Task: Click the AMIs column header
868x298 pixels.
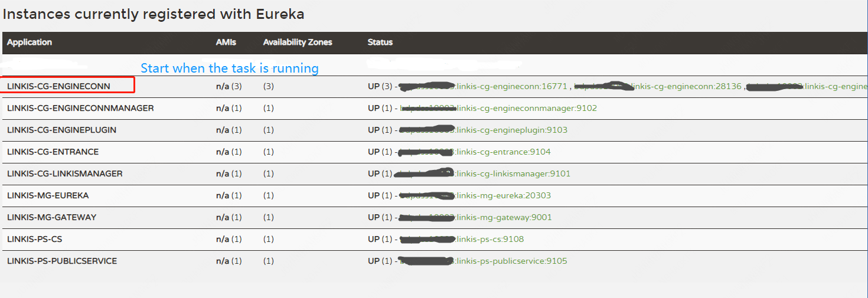Action: 226,42
